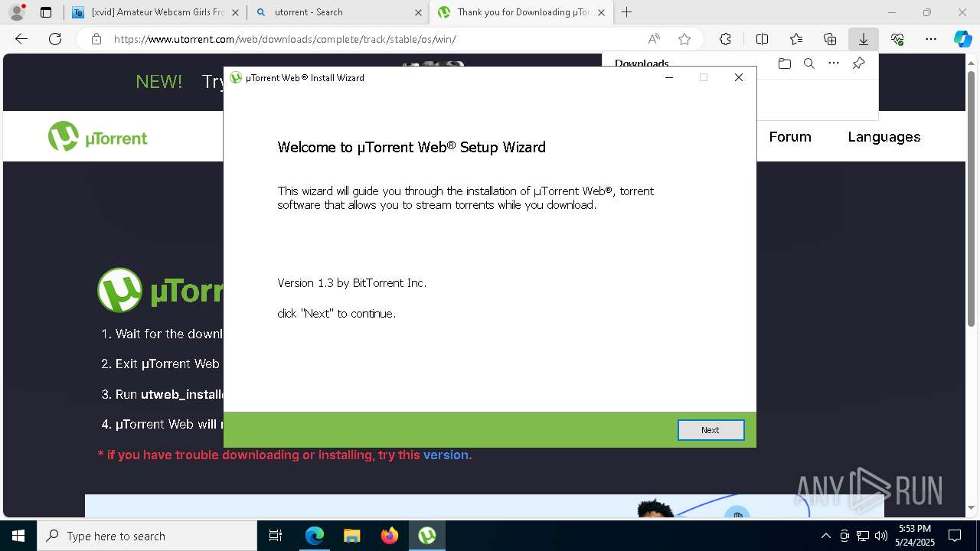
Task: Open volume control tray icon
Action: tap(881, 536)
